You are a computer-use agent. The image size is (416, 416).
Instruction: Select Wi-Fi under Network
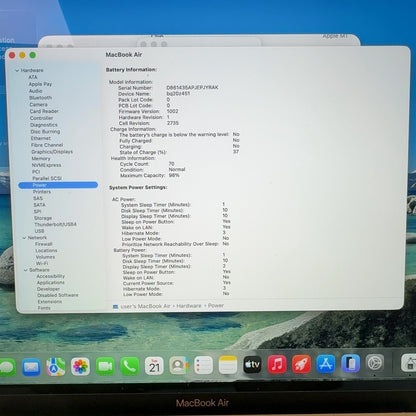pyautogui.click(x=42, y=263)
